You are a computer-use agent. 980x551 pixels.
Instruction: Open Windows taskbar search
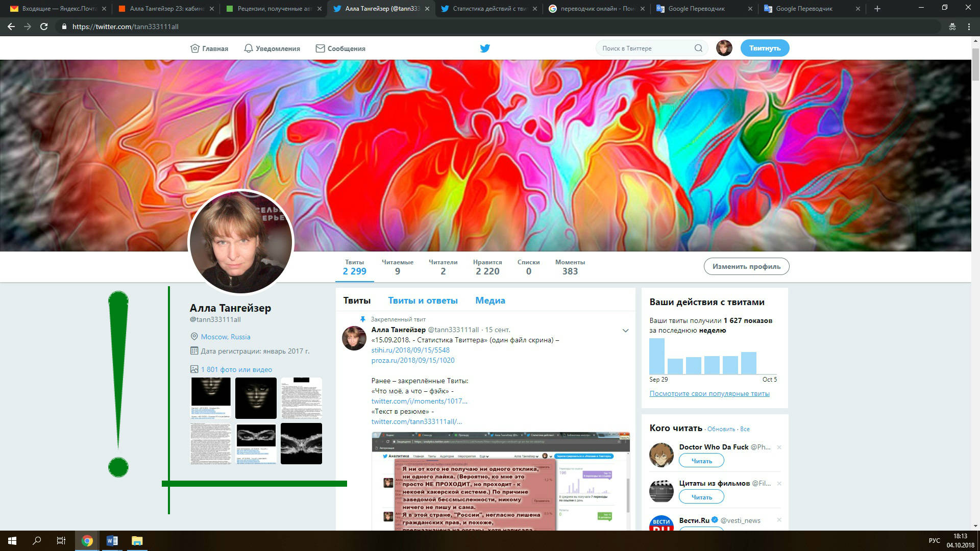(x=37, y=541)
